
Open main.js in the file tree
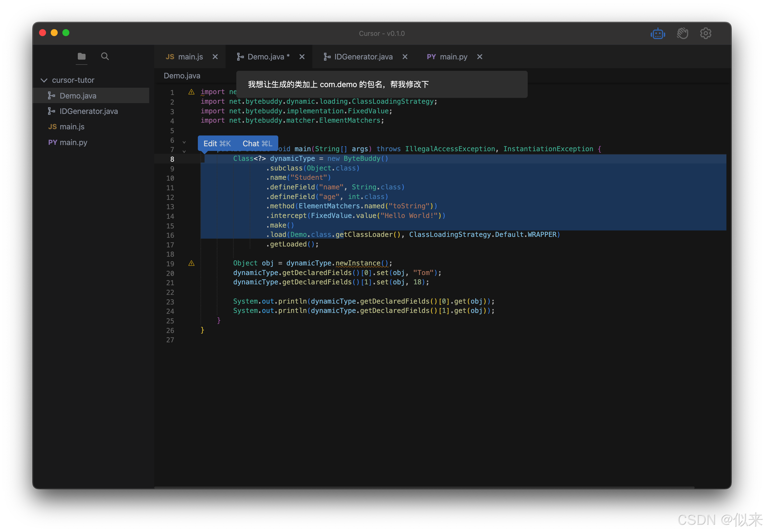72,127
